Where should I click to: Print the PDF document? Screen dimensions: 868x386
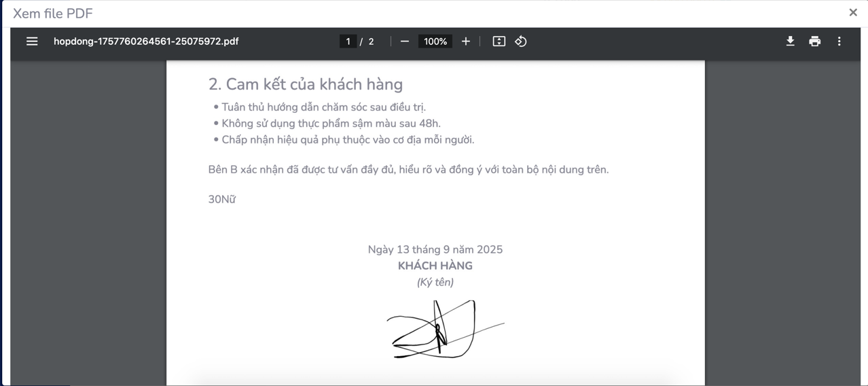814,41
